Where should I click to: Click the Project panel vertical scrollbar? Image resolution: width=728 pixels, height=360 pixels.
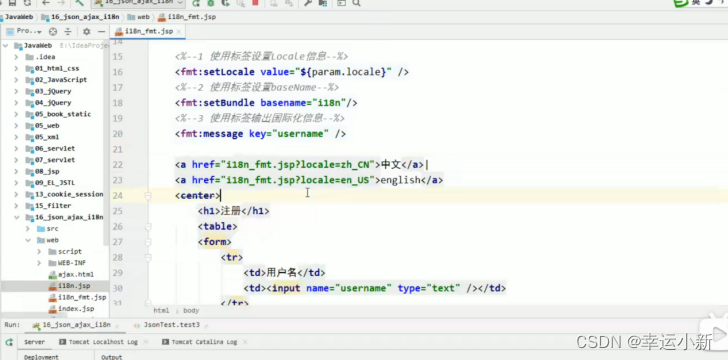pos(107,143)
